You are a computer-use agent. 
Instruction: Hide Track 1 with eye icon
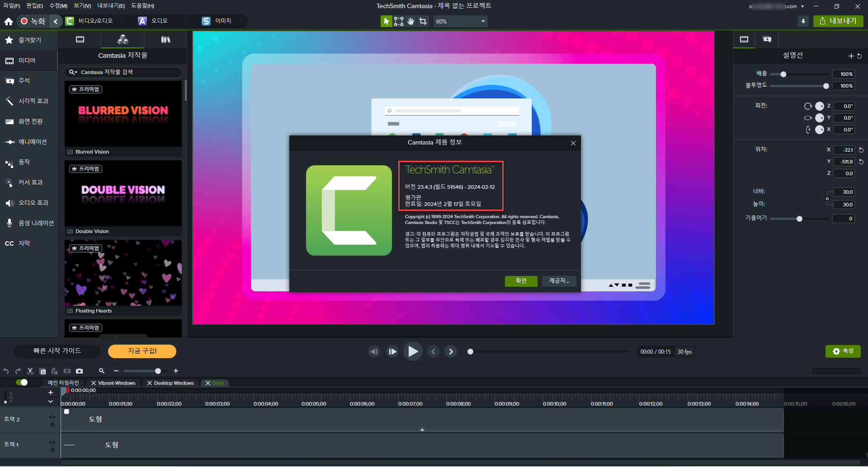point(52,443)
